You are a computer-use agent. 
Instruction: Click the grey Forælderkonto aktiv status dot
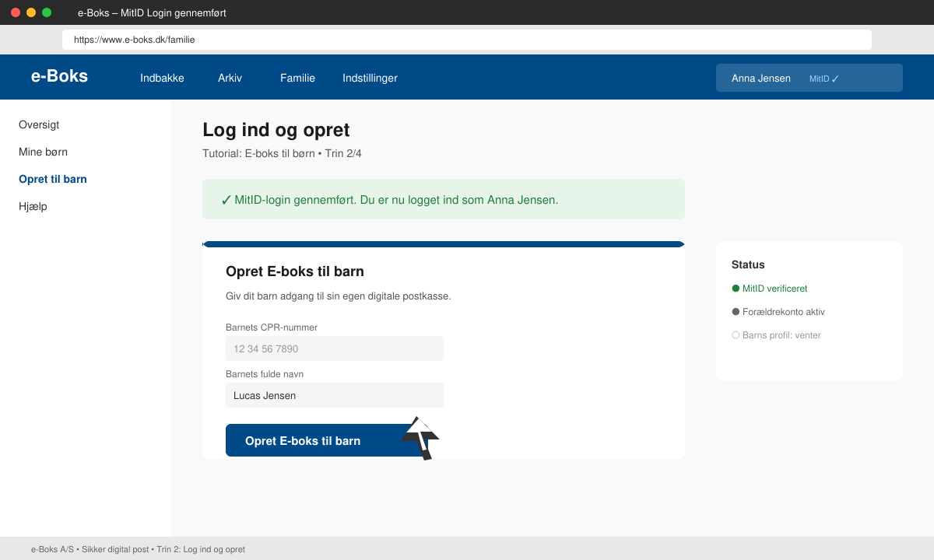pos(736,312)
